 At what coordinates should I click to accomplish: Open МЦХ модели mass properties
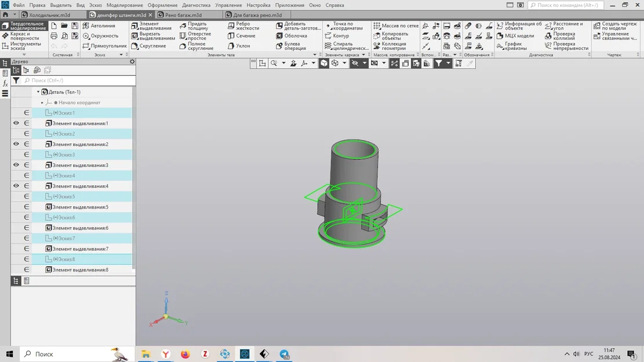pos(515,36)
